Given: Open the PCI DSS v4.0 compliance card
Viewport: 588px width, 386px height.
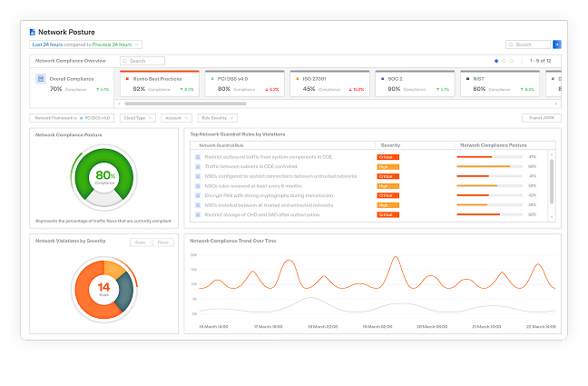Looking at the screenshot, I should (x=245, y=84).
